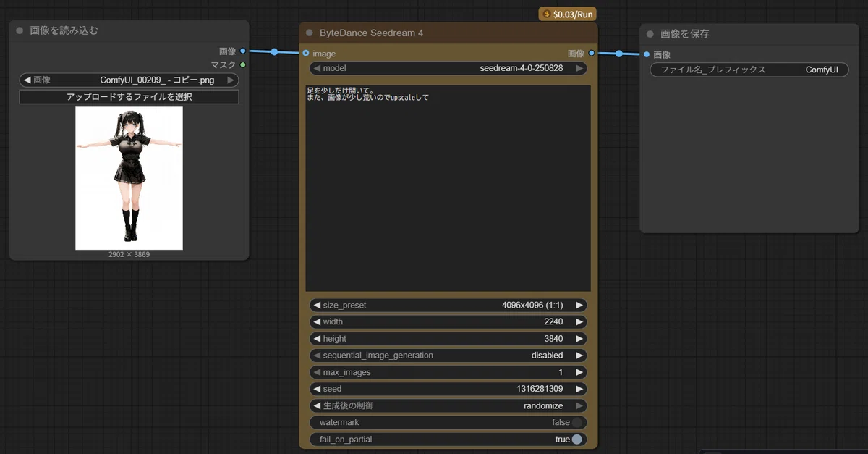
Task: Click the link midpoint dot feeding 画像を保存's input
Action: [619, 54]
